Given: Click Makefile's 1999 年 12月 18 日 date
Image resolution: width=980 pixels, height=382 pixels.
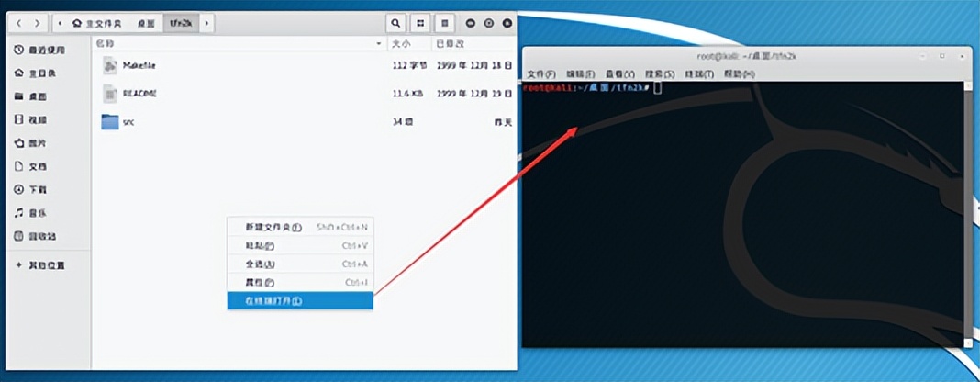Looking at the screenshot, I should [x=474, y=65].
